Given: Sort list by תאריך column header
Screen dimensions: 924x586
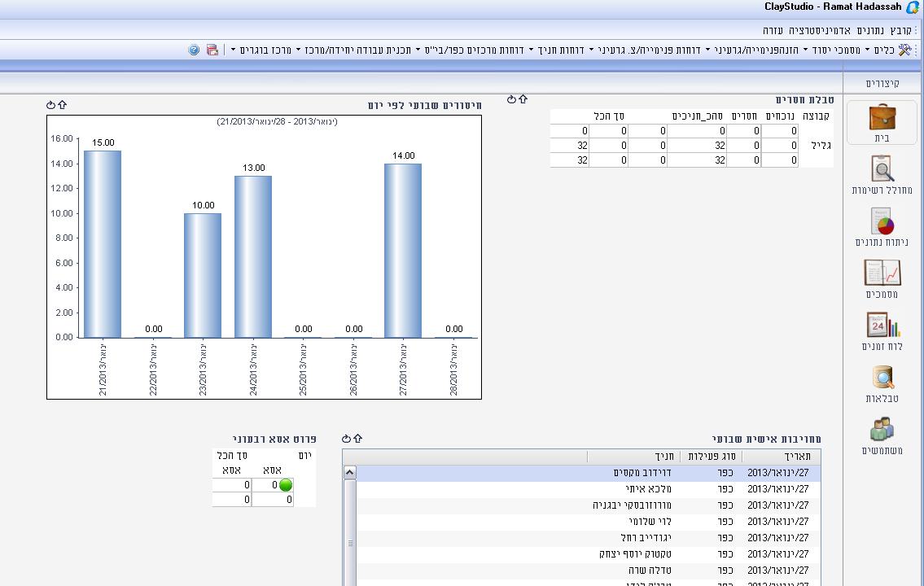Looking at the screenshot, I should pyautogui.click(x=781, y=457).
